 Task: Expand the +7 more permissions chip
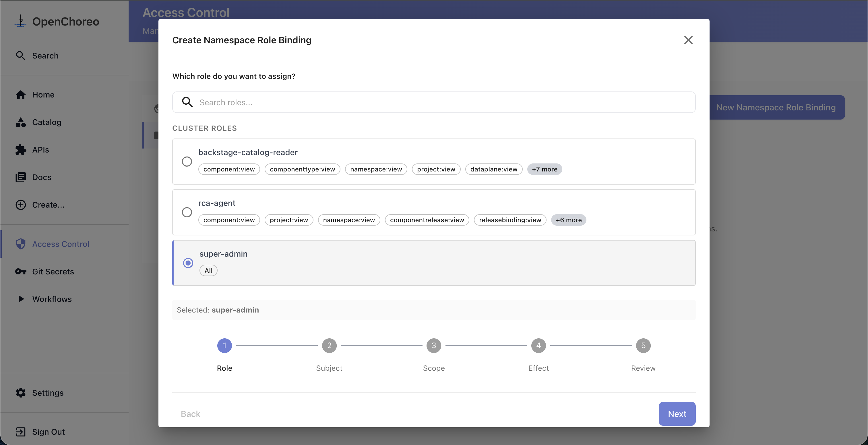(x=544, y=169)
